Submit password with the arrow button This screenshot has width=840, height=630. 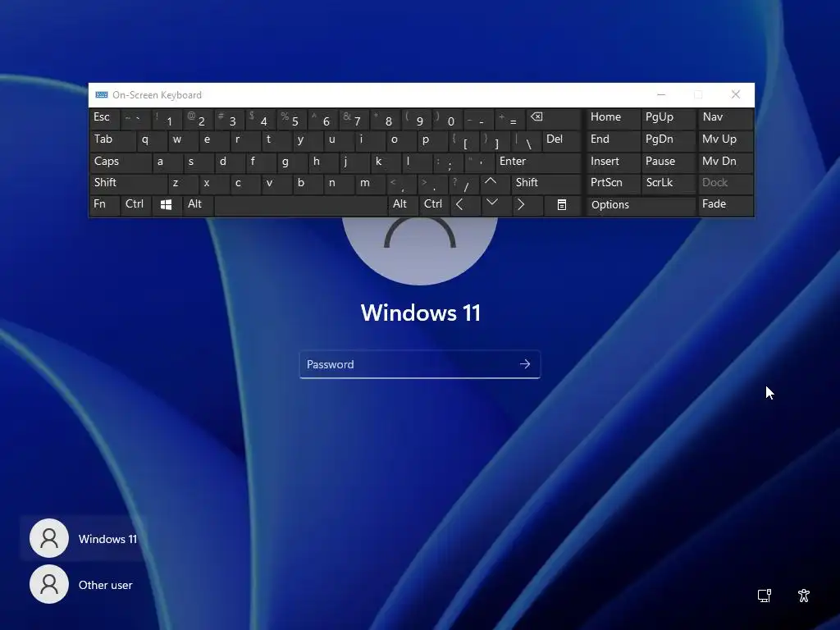(x=525, y=364)
